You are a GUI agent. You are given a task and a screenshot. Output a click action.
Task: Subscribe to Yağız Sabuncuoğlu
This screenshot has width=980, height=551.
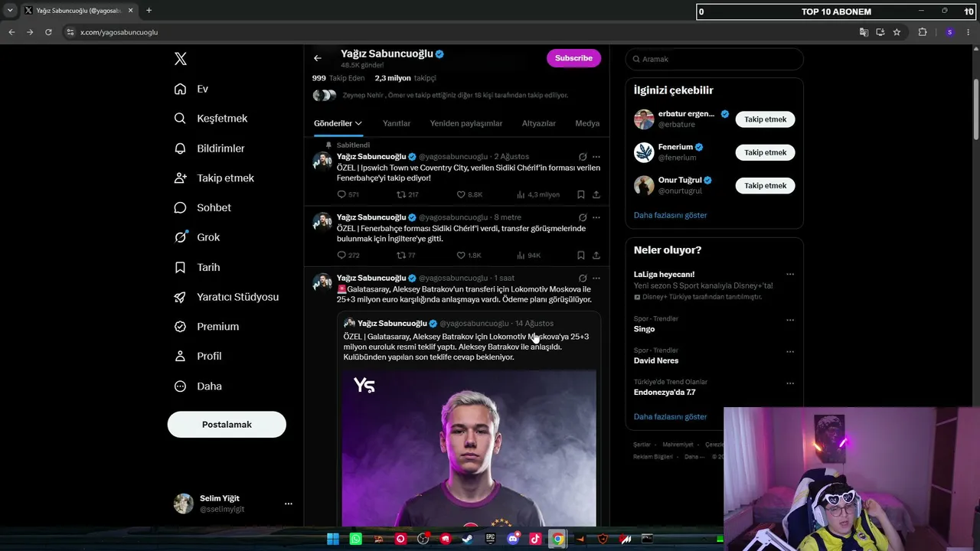(573, 58)
